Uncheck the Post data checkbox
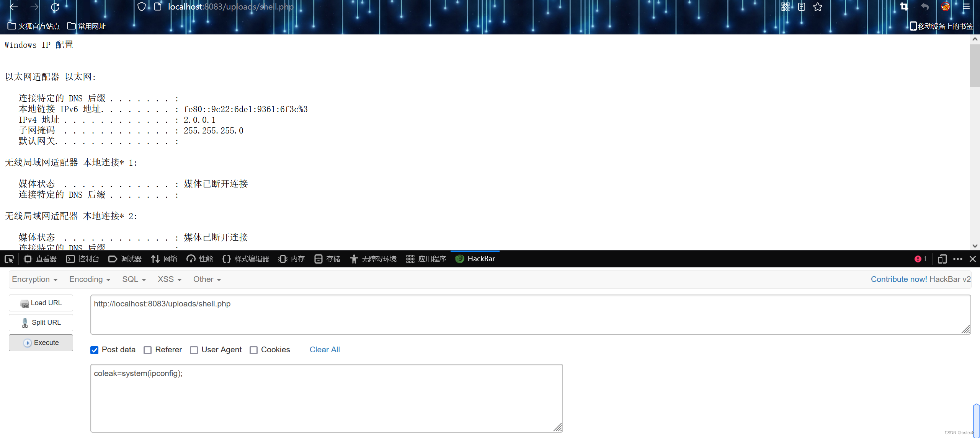The height and width of the screenshot is (438, 980). click(95, 350)
